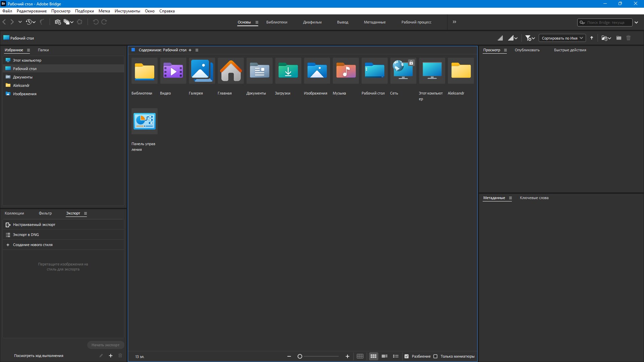Click the plus icon to add export preset
This screenshot has height=362, width=644.
coord(111,356)
